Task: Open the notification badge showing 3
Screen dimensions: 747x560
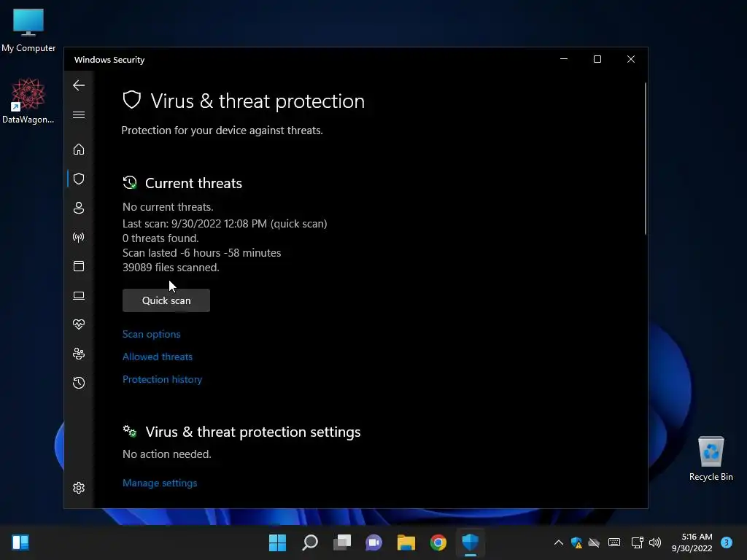Action: (x=727, y=542)
